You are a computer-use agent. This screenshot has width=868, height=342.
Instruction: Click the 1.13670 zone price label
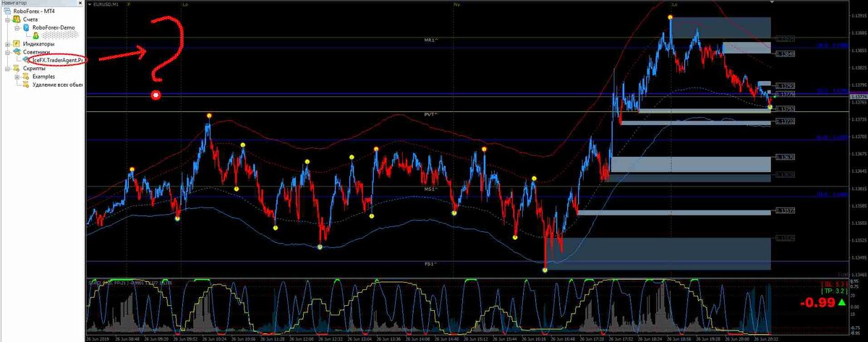click(x=786, y=157)
